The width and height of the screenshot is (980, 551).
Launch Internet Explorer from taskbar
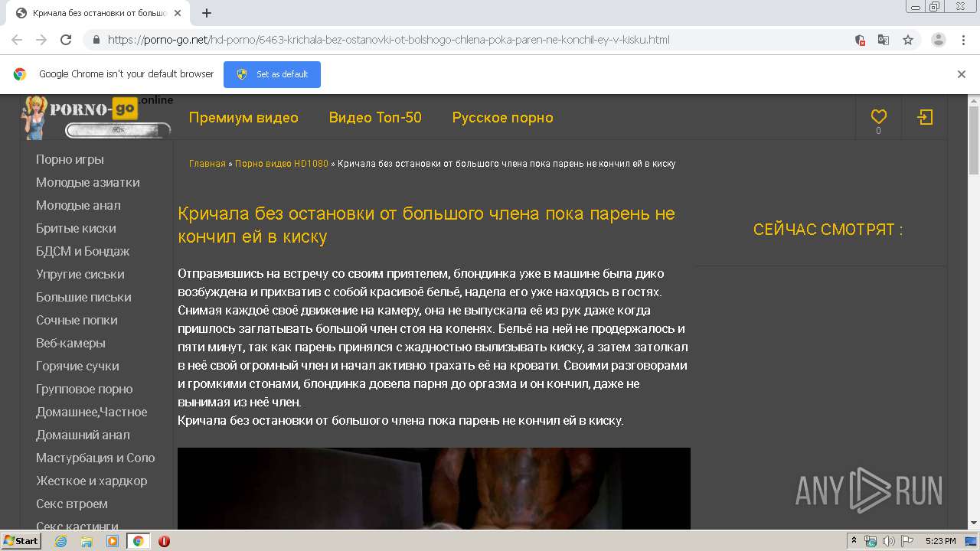point(60,541)
